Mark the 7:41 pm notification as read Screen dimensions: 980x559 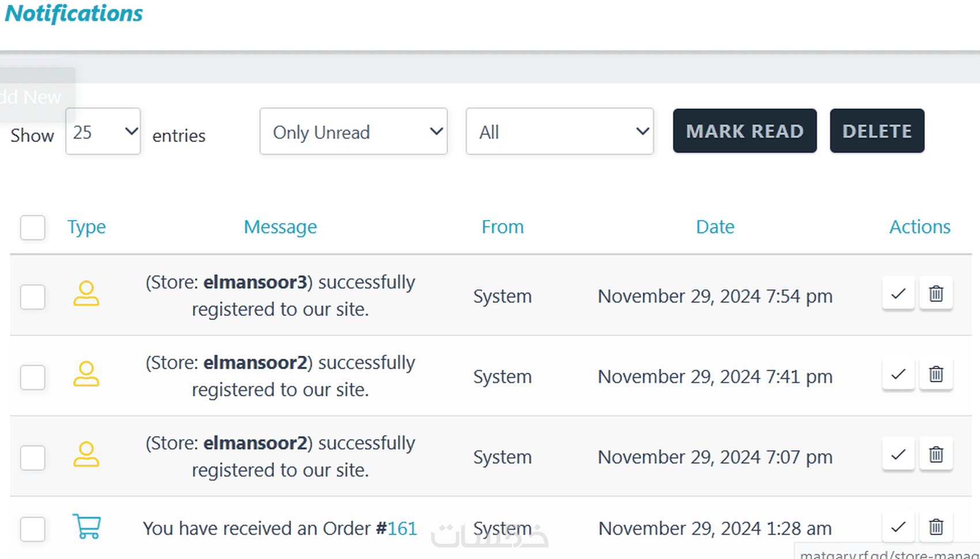(x=898, y=375)
